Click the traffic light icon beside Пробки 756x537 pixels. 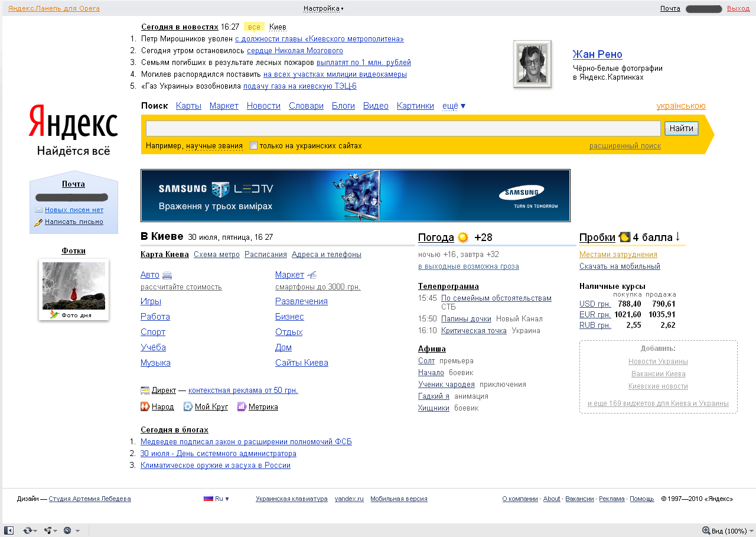(624, 237)
